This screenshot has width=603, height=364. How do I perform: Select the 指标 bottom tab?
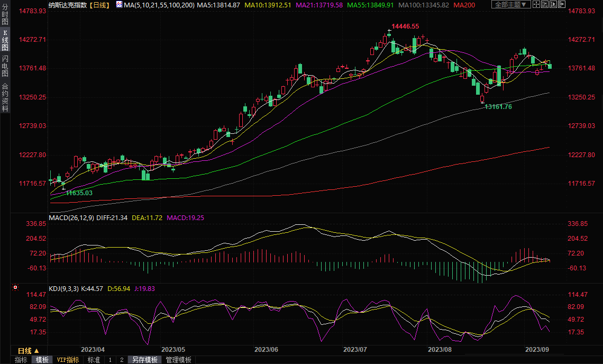tap(21, 360)
